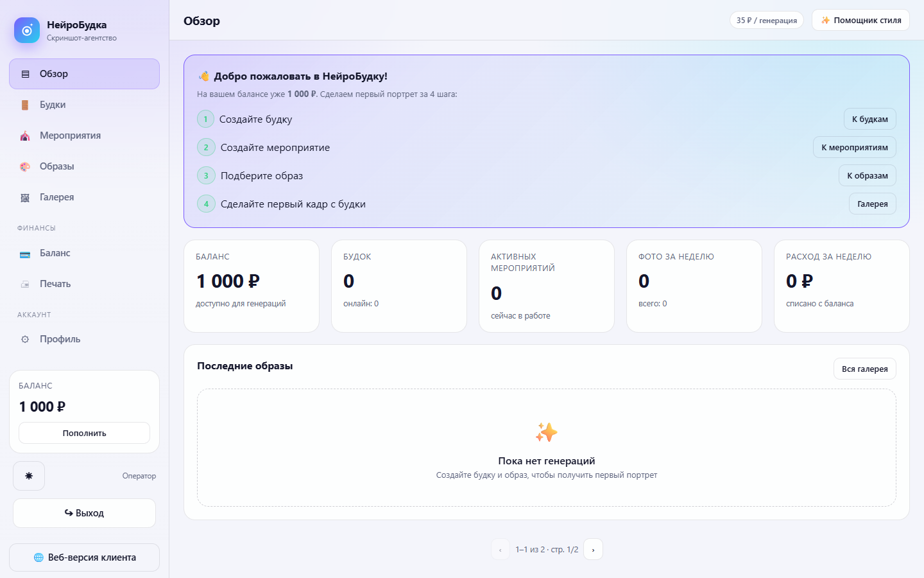Click the Печать printer icon

pyautogui.click(x=25, y=285)
